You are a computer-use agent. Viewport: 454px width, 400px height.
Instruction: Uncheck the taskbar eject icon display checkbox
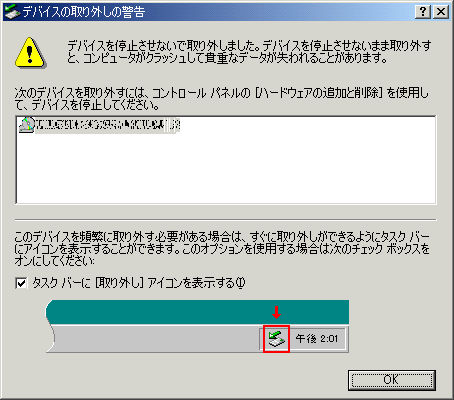tap(21, 283)
